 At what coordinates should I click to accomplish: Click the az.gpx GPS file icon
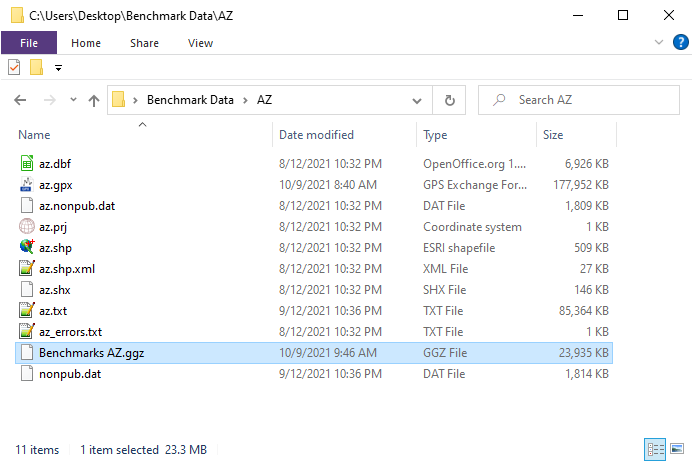click(27, 184)
